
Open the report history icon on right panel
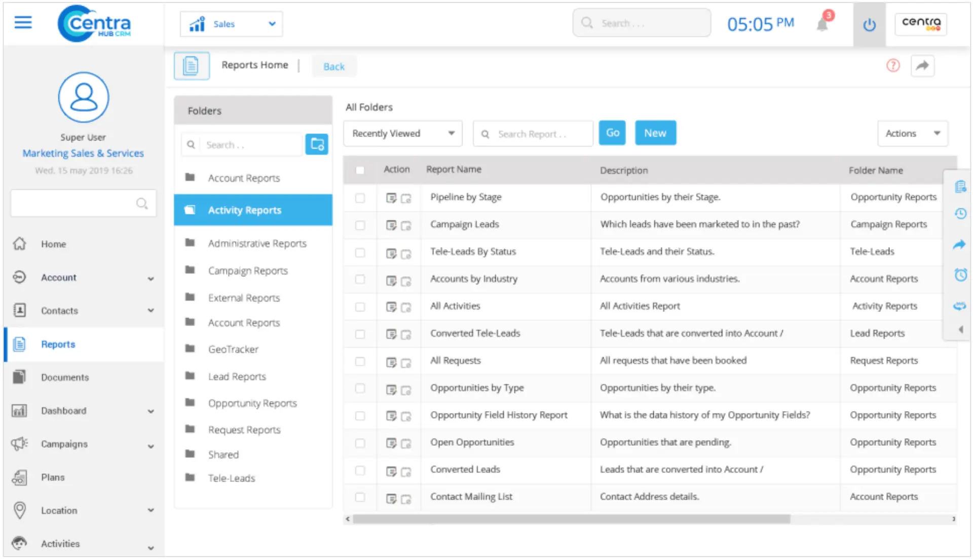point(960,214)
